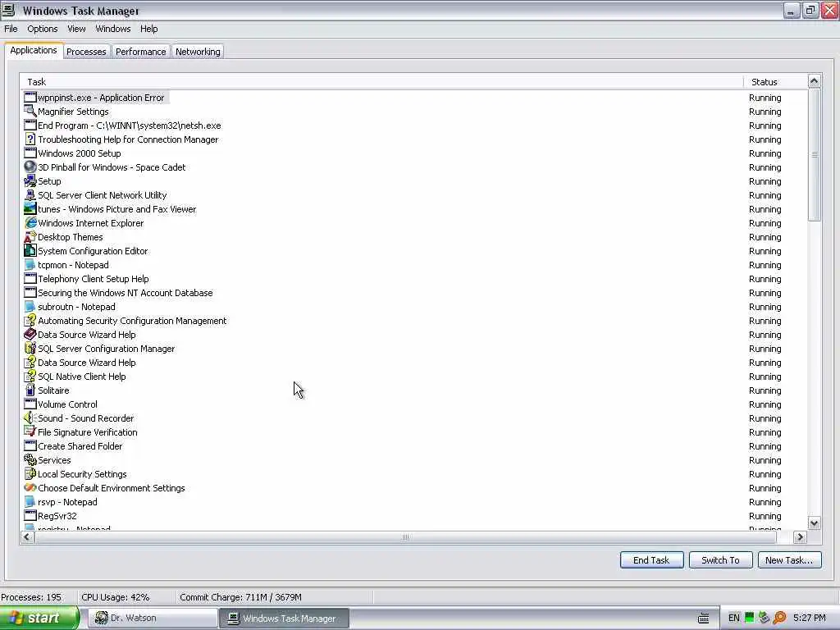Open the Windows menu
Viewport: 840px width, 630px height.
coord(113,29)
